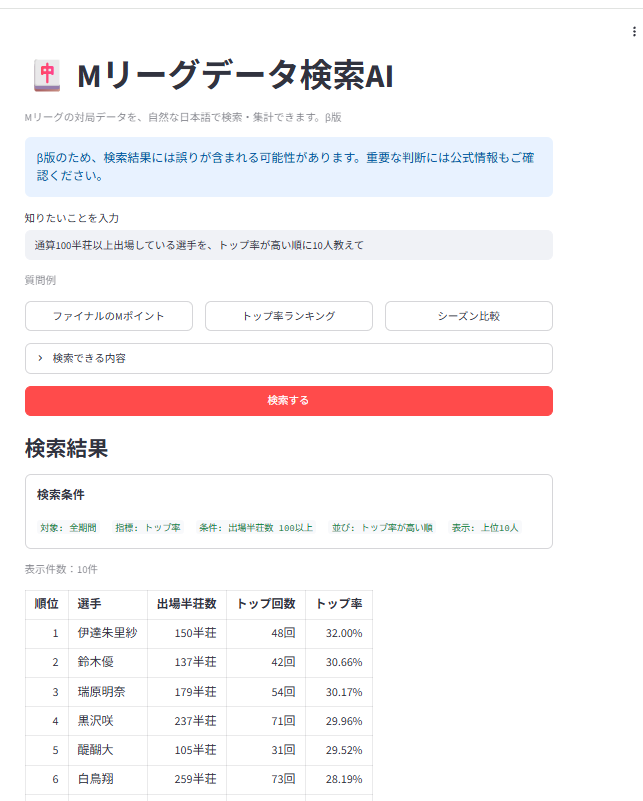The height and width of the screenshot is (801, 643).
Task: Click the 条件: 出場半荘数 100以上 tag
Action: coord(256,528)
